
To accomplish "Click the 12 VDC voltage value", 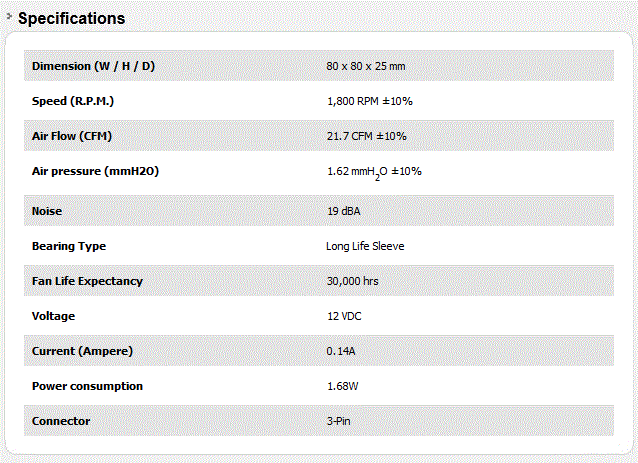I will click(x=345, y=316).
